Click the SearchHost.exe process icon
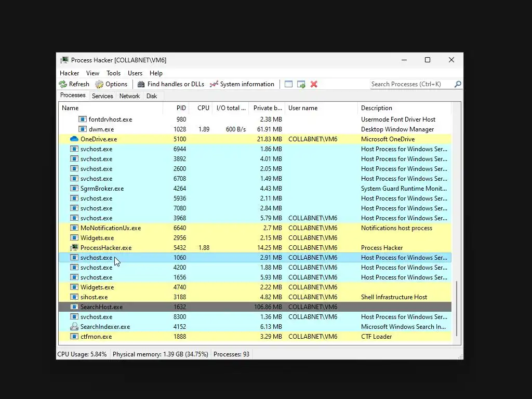The height and width of the screenshot is (399, 532). tap(74, 307)
